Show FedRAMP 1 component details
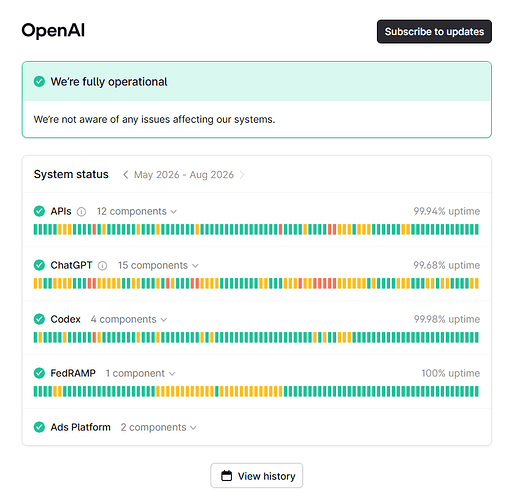Image resolution: width=519 pixels, height=500 pixels. pyautogui.click(x=140, y=373)
